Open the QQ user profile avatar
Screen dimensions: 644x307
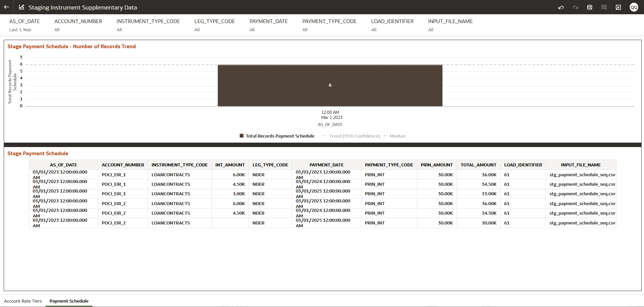click(x=633, y=7)
